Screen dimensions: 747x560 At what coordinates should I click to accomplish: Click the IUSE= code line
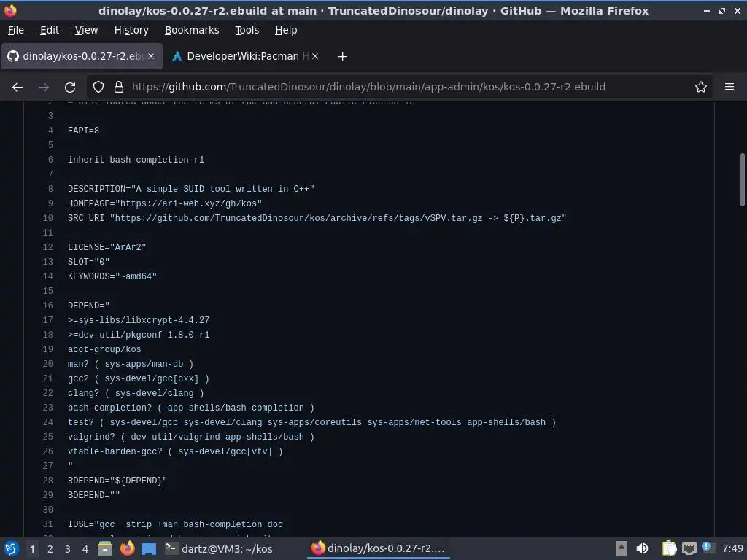click(x=175, y=524)
